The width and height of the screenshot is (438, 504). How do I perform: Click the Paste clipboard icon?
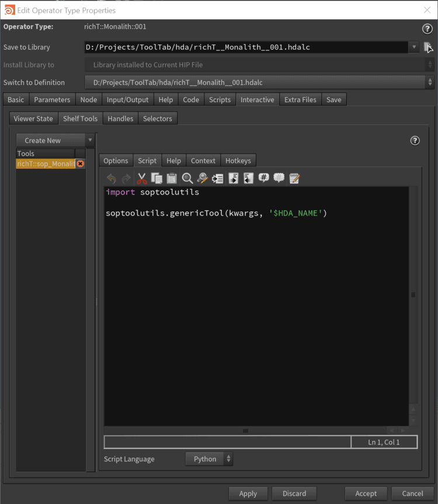[x=172, y=179]
